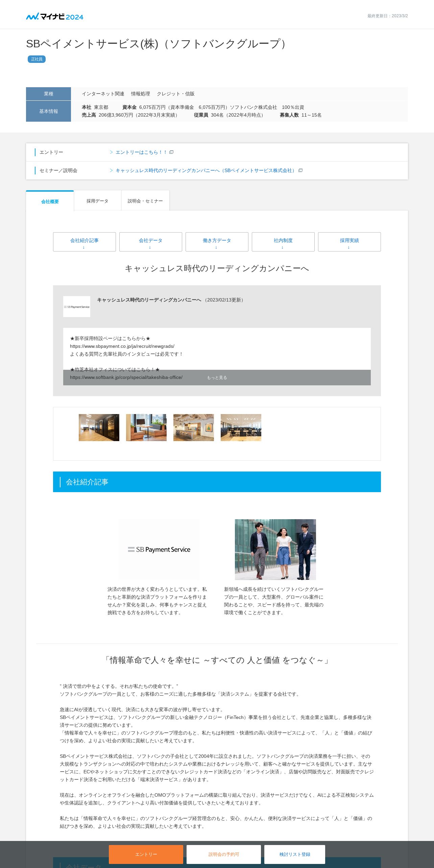Click the インターネット関連 industry text

tap(103, 94)
